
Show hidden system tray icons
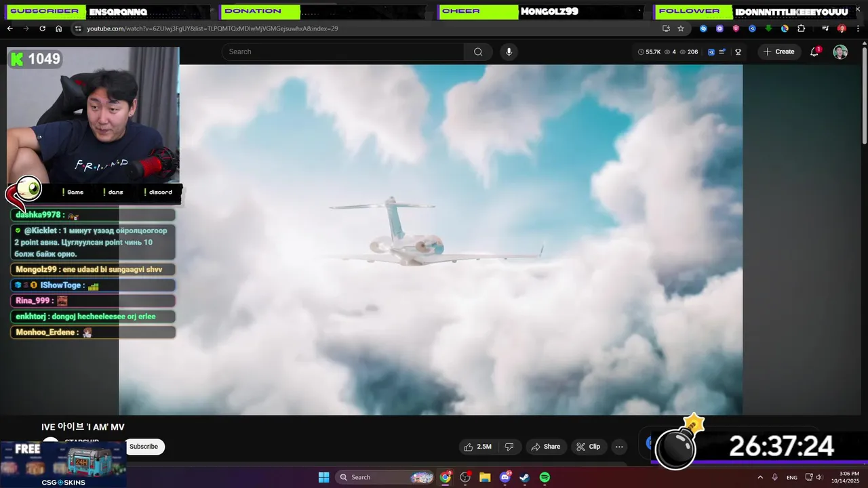(x=760, y=477)
